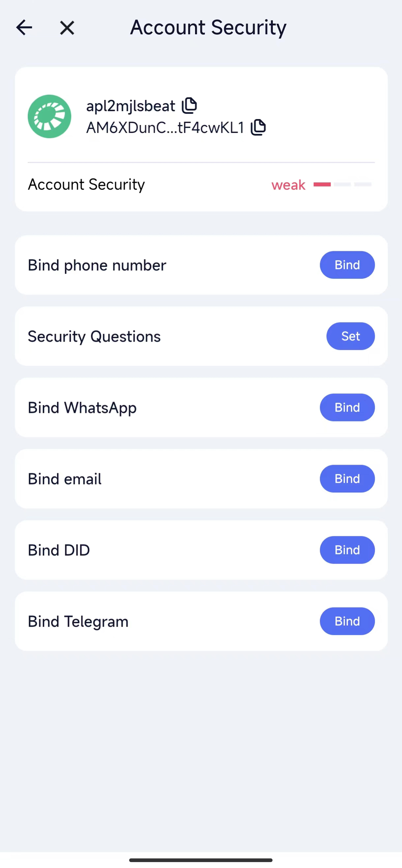Bind a phone number

(347, 265)
